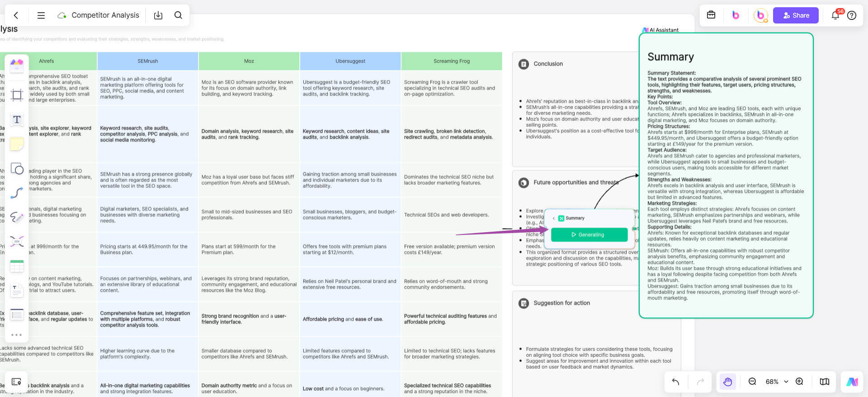Image resolution: width=868 pixels, height=397 pixels.
Task: Click the Summary heading in AI card
Action: (670, 57)
